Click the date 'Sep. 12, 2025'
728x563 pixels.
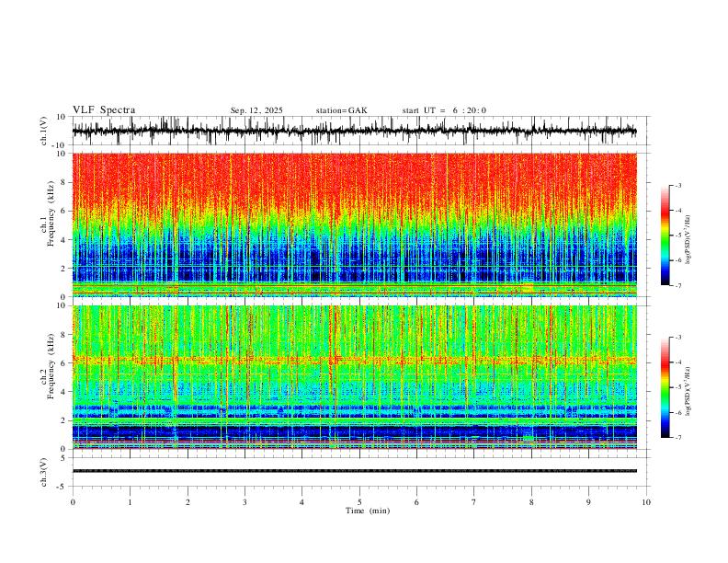256,110
